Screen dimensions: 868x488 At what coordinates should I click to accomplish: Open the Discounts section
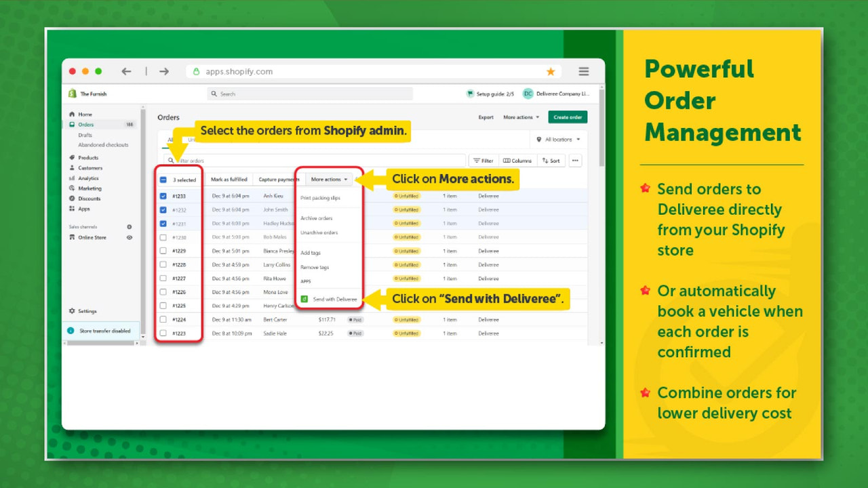coord(91,198)
